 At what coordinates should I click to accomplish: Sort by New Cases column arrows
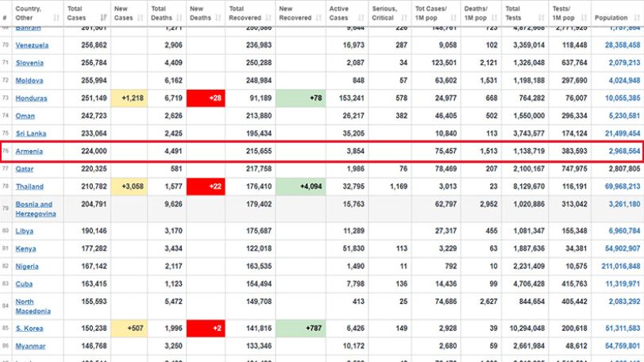coord(141,17)
